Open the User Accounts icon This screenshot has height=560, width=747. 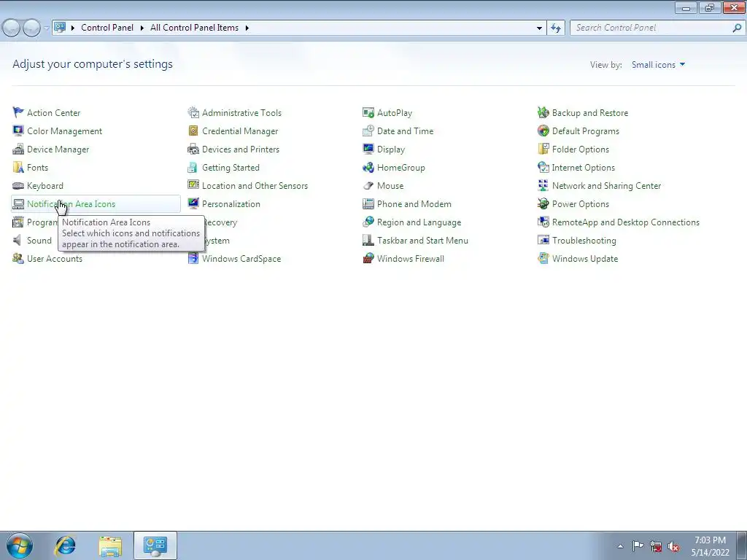(x=18, y=258)
